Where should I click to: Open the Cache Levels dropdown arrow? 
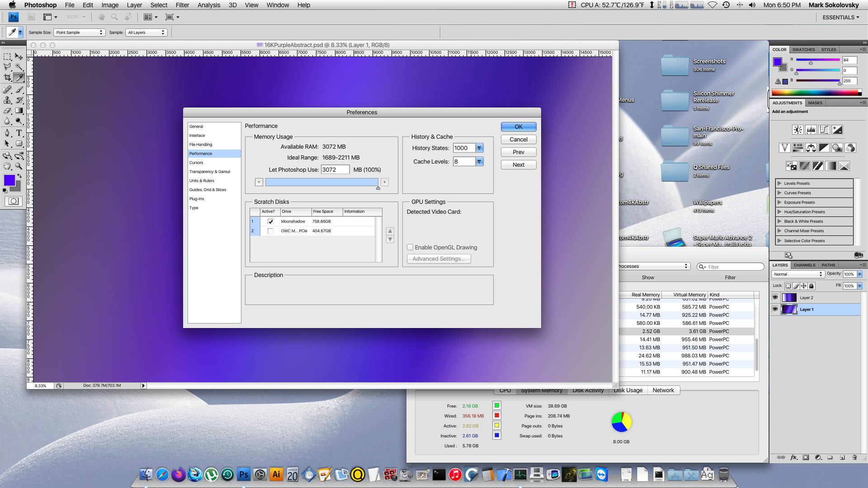(x=479, y=161)
